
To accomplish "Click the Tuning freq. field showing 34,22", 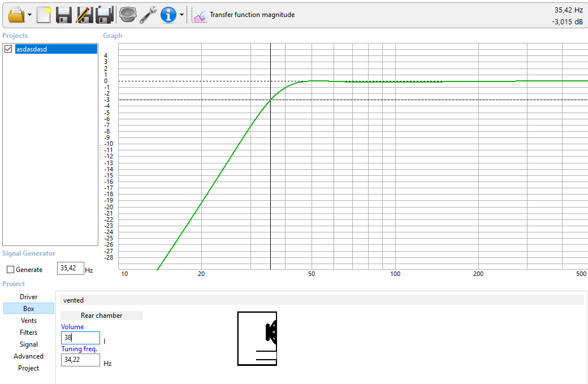I will pyautogui.click(x=81, y=360).
